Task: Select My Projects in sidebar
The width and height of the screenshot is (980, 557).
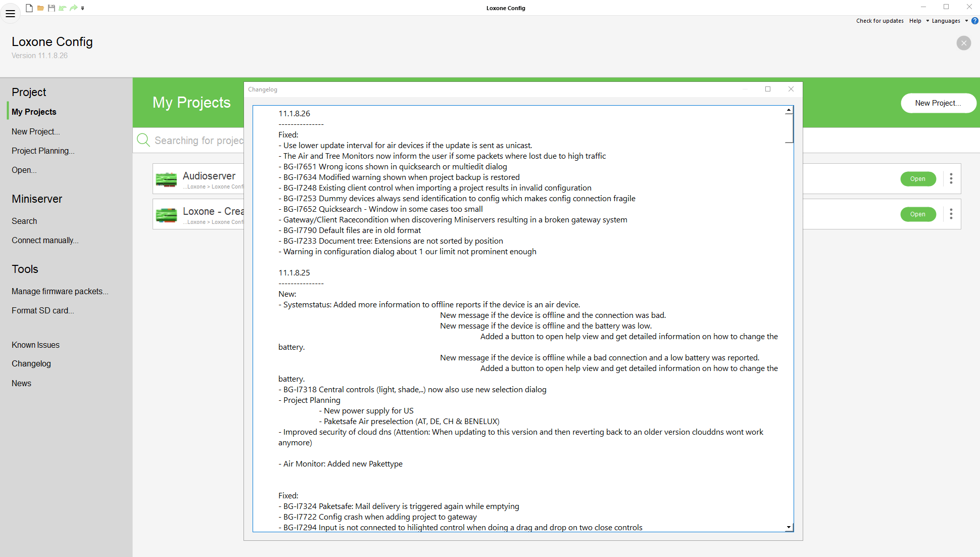Action: [34, 112]
